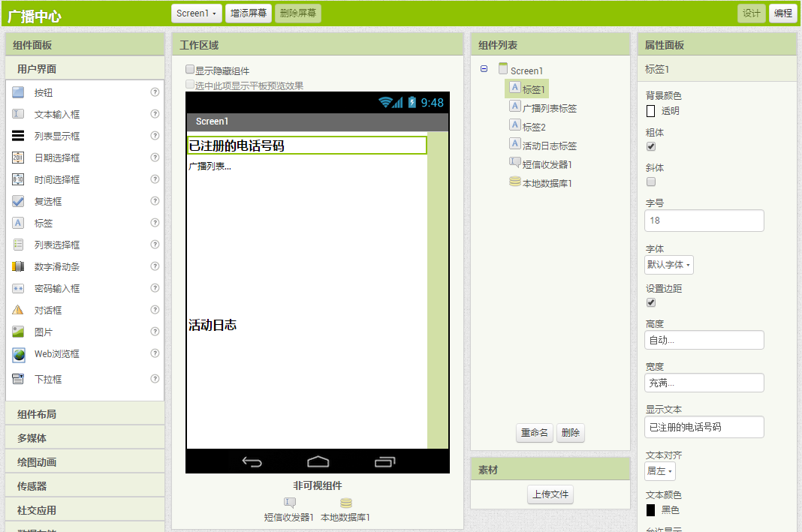The image size is (802, 532).
Task: Expand the 组件布局 palette section
Action: (x=84, y=414)
